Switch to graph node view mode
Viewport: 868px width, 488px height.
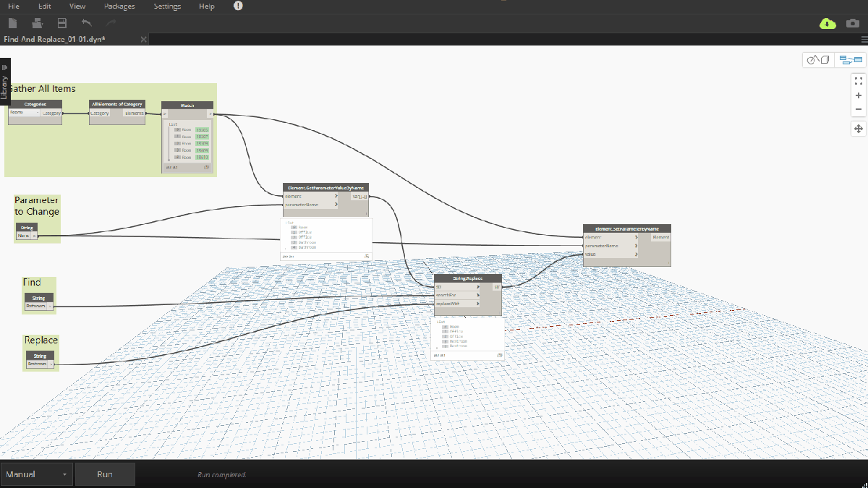click(x=851, y=60)
